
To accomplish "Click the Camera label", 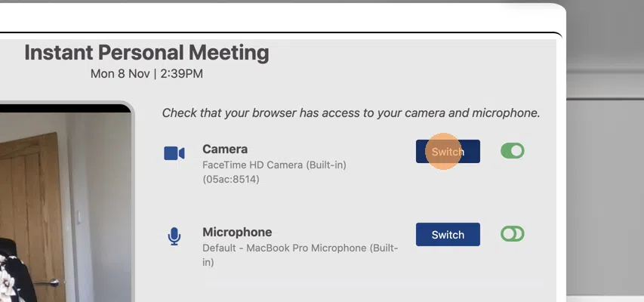I will (225, 149).
